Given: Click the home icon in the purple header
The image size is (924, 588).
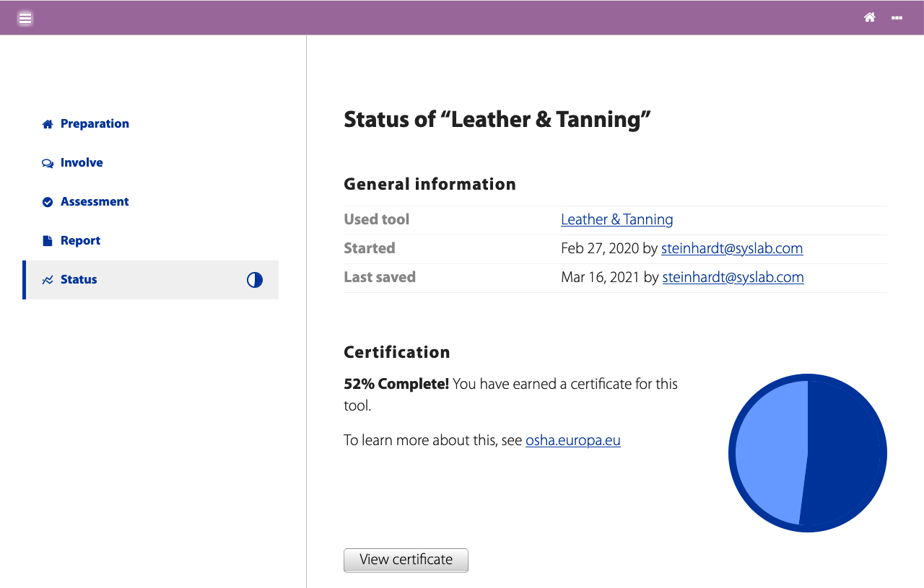Looking at the screenshot, I should (870, 18).
